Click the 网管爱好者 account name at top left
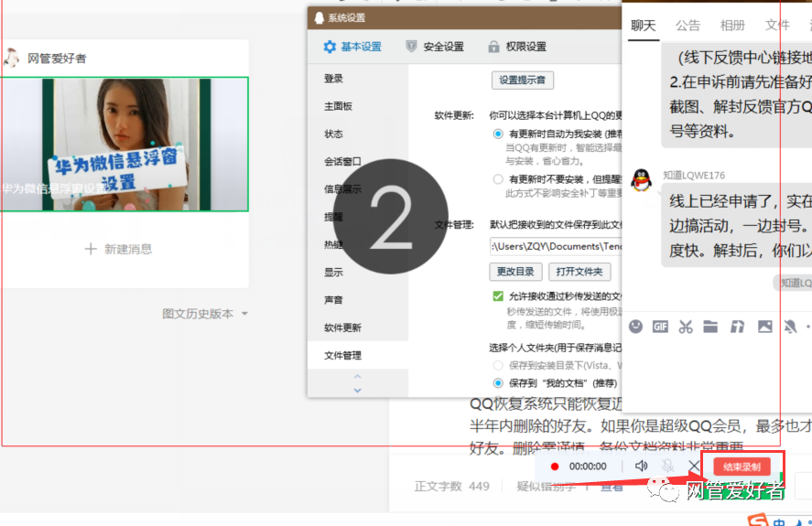812x526 pixels. click(57, 59)
